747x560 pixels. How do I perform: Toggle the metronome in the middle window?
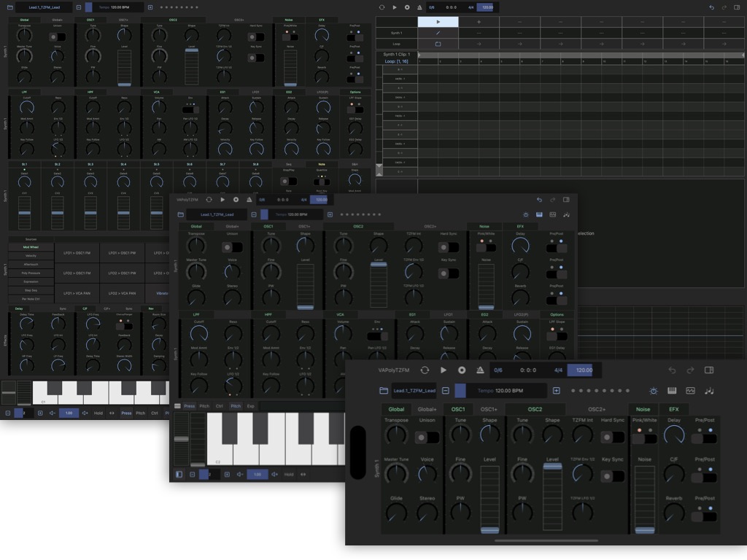(249, 200)
